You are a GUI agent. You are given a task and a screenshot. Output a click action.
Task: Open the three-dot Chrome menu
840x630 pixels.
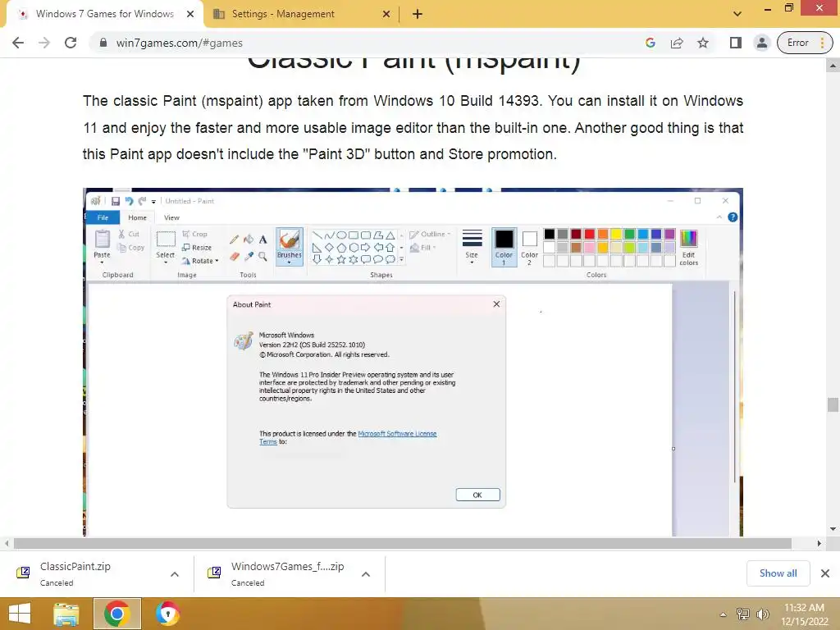[x=822, y=43]
